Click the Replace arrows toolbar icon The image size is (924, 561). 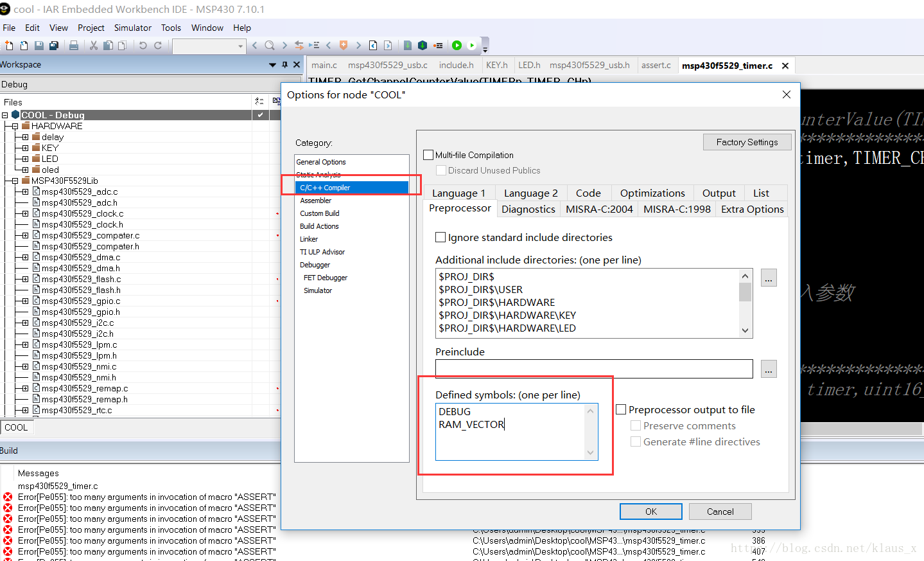tap(299, 46)
